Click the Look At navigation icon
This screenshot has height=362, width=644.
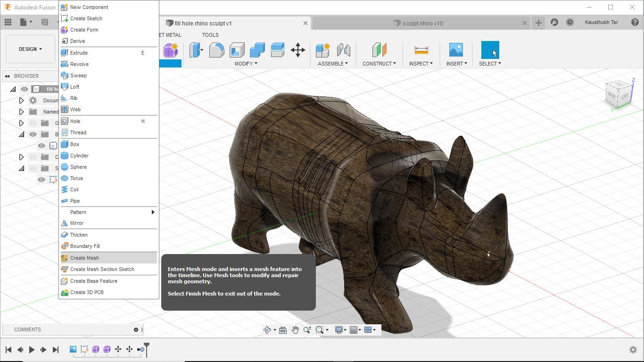283,330
